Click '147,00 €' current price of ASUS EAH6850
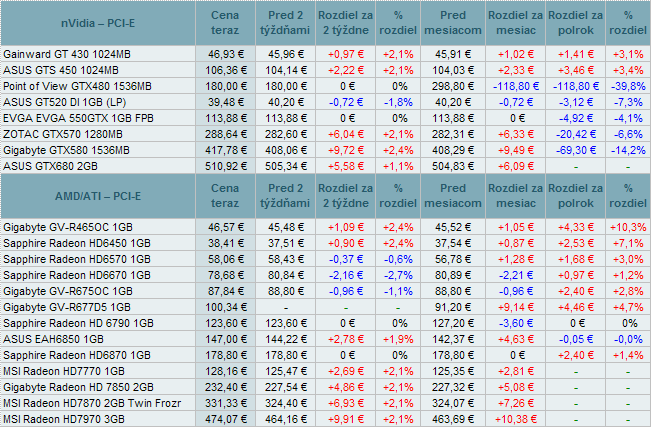 226,339
